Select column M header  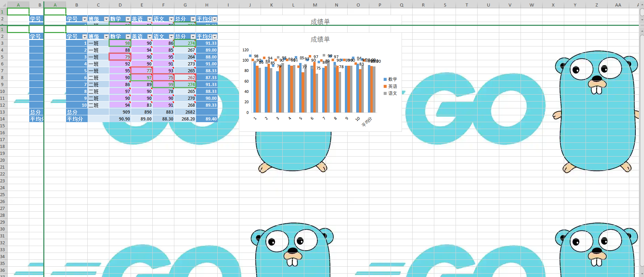point(315,5)
